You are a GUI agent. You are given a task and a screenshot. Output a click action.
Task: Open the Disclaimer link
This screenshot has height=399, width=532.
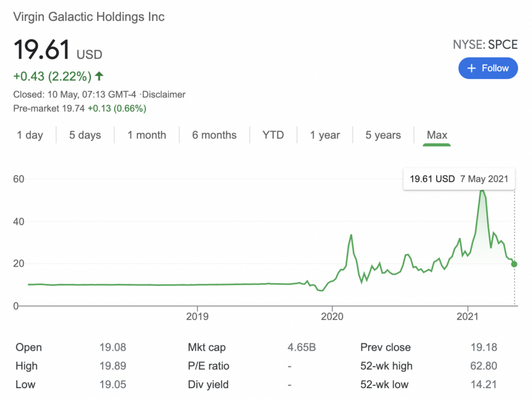164,95
